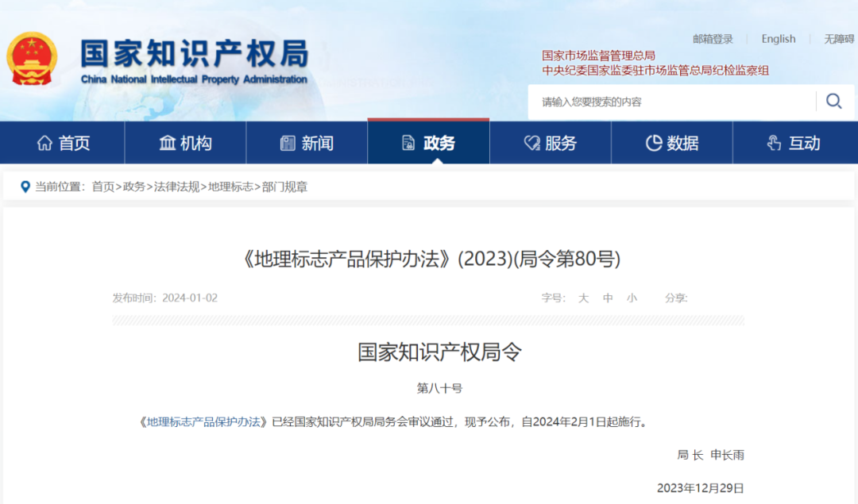Image resolution: width=858 pixels, height=504 pixels.
Task: Switch to the 数据 tab
Action: (x=673, y=143)
